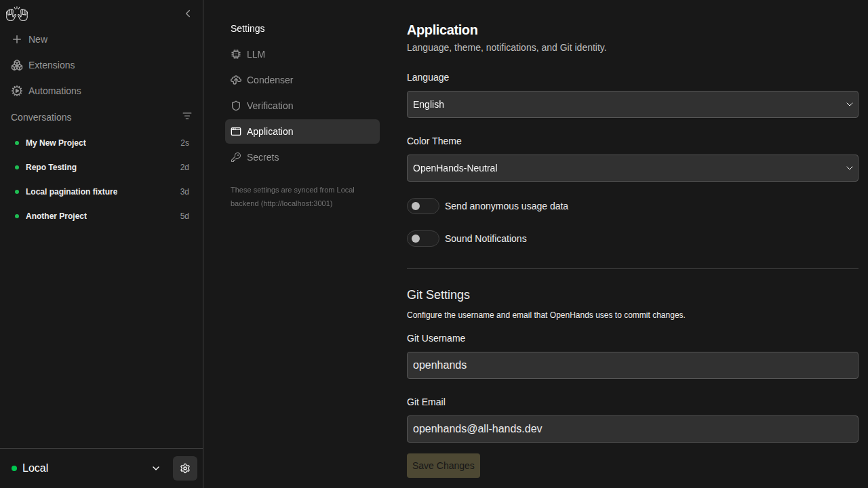
Task: Open Repo Testing conversation
Action: tap(102, 167)
